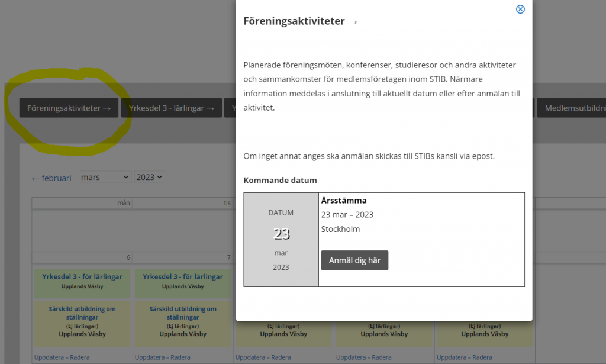The width and height of the screenshot is (606, 364).
Task: Click the 'Anmäl dig här' registration button
Action: 354,260
